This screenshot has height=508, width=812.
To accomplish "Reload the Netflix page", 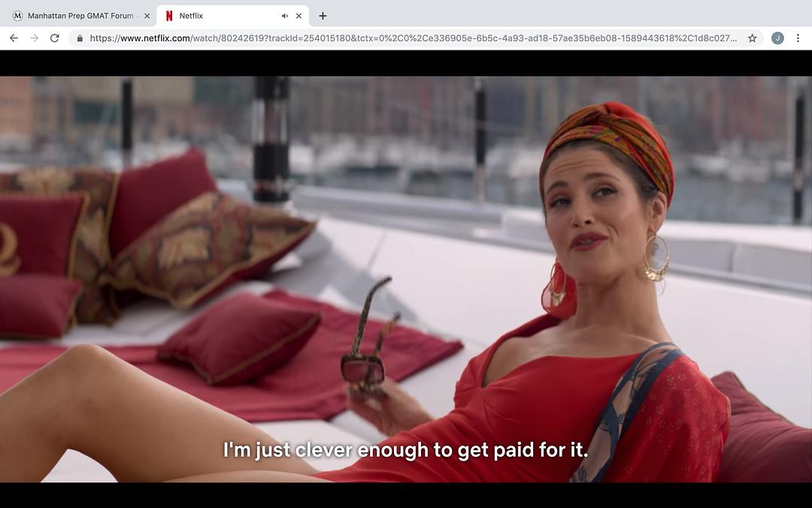I will coord(54,38).
